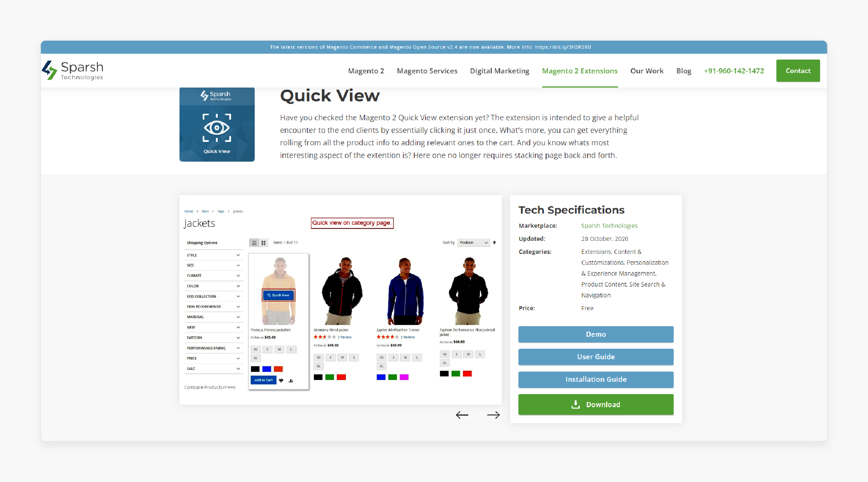Click the Tops breadcrumb link
Viewport: 868px width, 482px height.
221,211
